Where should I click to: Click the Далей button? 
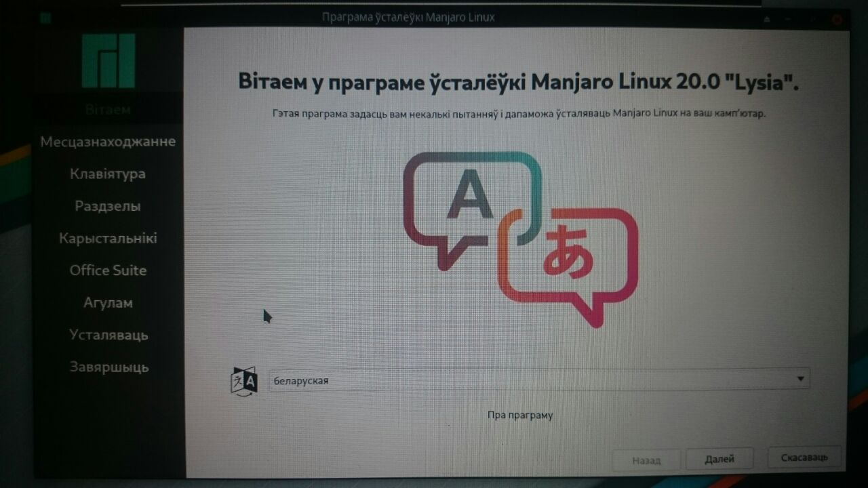click(x=719, y=459)
